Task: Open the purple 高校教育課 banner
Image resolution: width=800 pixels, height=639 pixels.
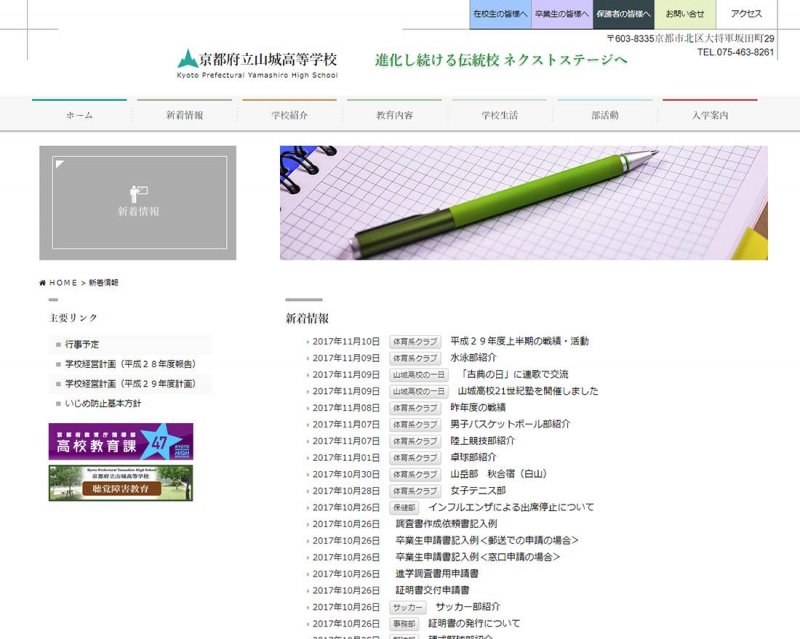Action: click(x=121, y=441)
